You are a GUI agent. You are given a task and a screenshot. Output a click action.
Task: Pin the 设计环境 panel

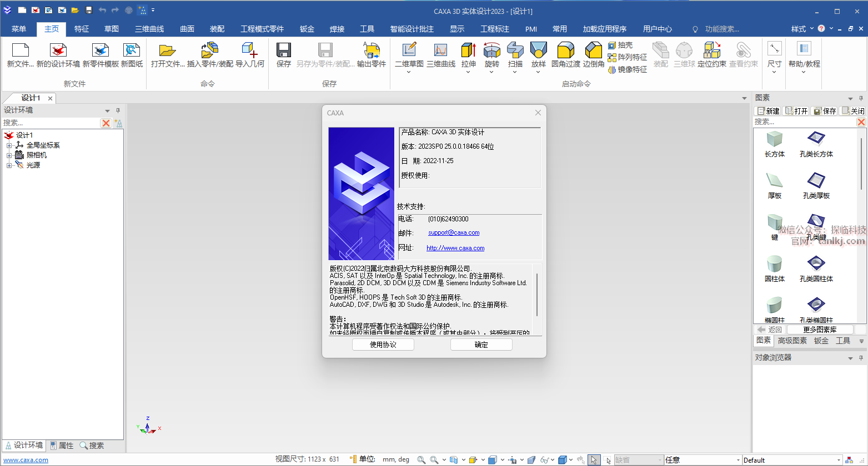(x=118, y=110)
